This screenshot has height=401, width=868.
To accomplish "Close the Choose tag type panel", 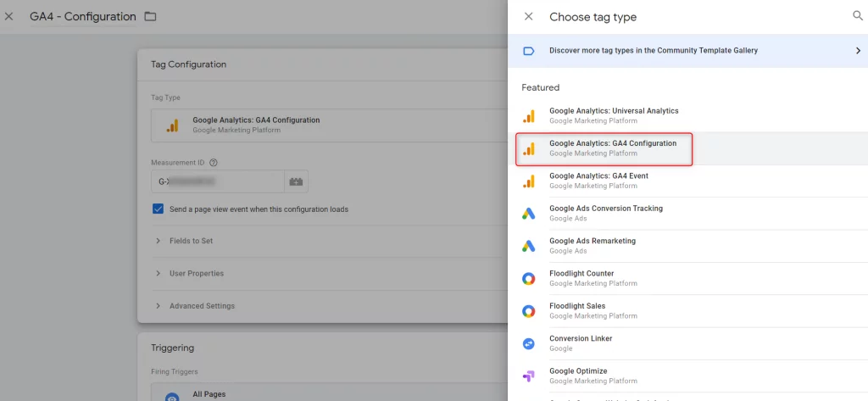I will [x=529, y=17].
